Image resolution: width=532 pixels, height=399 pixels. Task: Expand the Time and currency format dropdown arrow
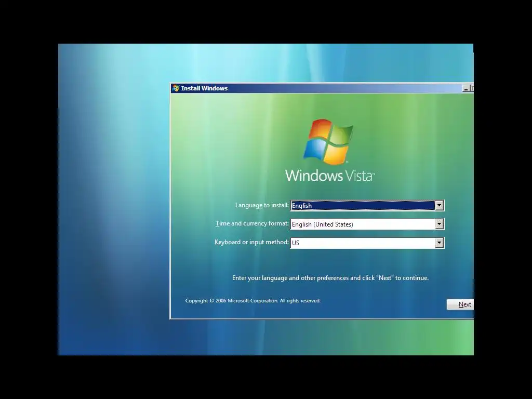coord(439,224)
